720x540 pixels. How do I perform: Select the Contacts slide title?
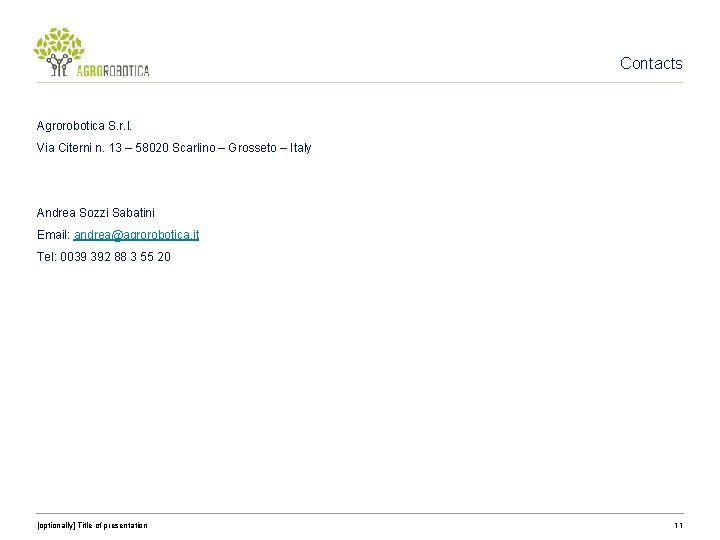[x=651, y=63]
